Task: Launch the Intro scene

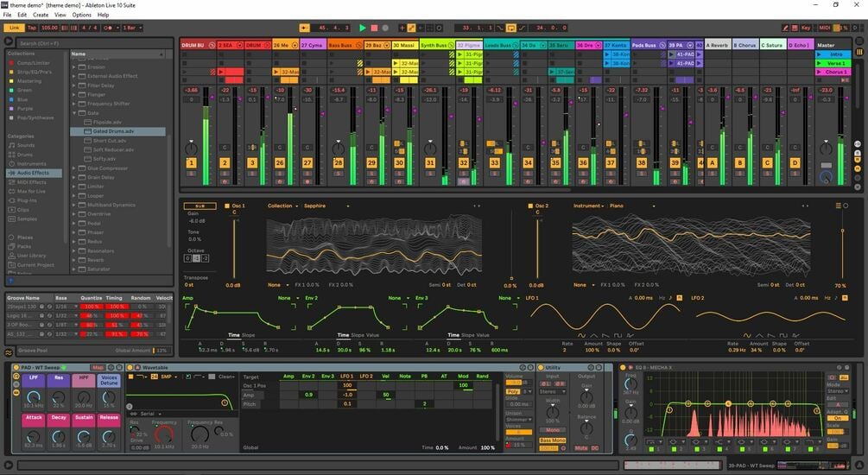Action: pyautogui.click(x=833, y=54)
